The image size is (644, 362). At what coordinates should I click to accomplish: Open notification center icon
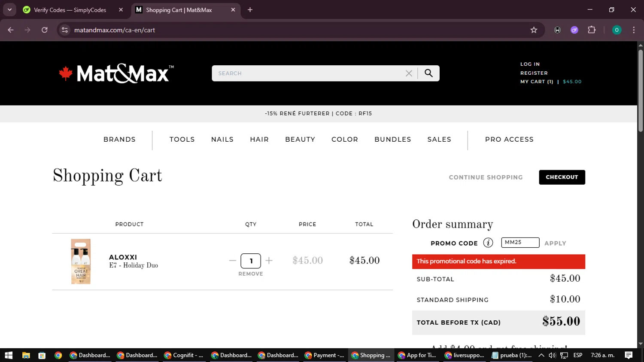coord(629,355)
